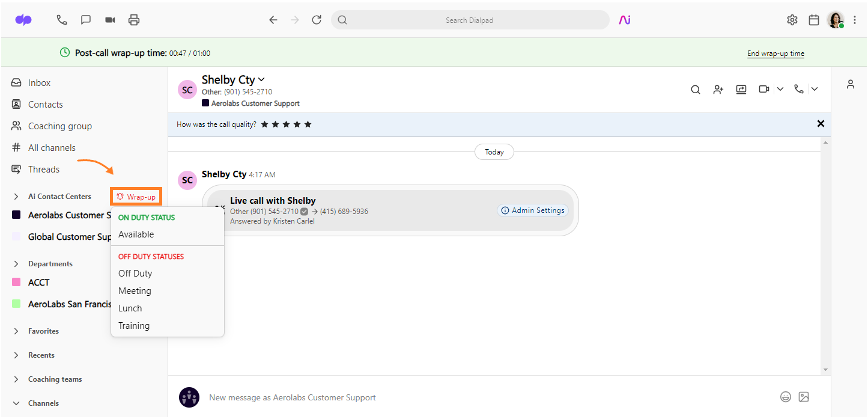Expand the Ai Contact Centers section
The width and height of the screenshot is (868, 419).
tap(16, 197)
